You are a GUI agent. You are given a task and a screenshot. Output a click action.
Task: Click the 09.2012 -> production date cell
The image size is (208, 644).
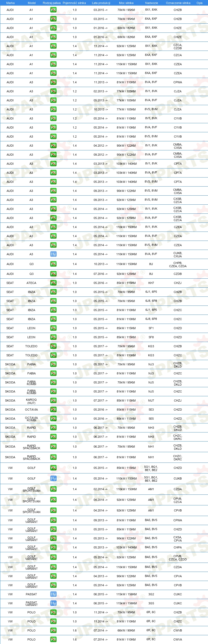101,155
